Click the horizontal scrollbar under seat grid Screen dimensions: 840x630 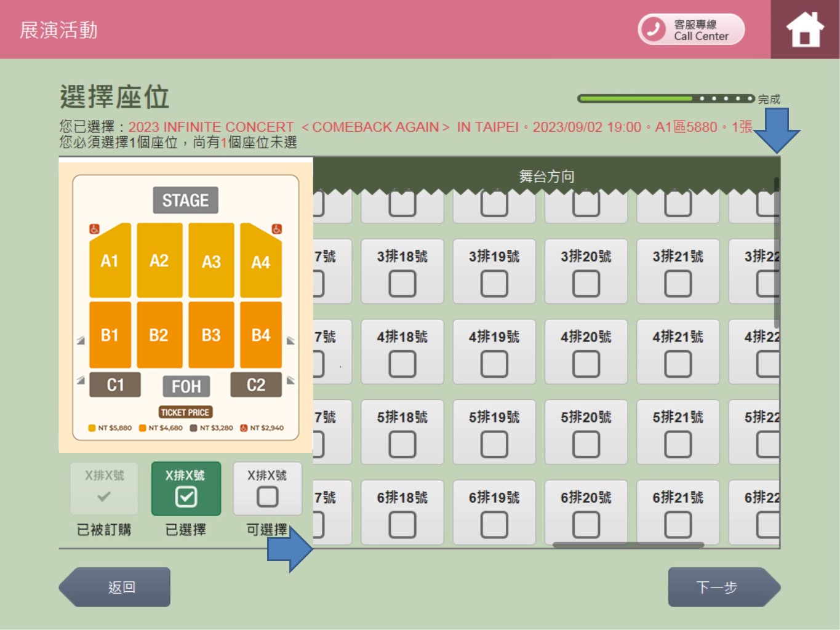[x=628, y=544]
